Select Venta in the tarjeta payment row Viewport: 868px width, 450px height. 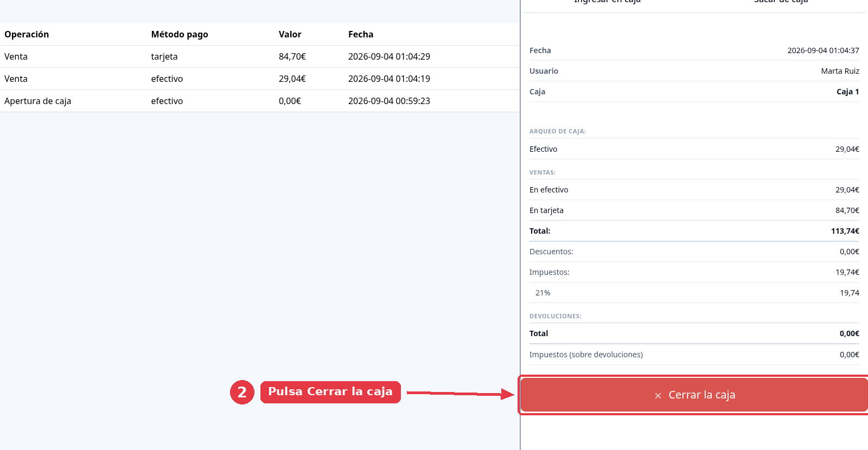[x=16, y=56]
